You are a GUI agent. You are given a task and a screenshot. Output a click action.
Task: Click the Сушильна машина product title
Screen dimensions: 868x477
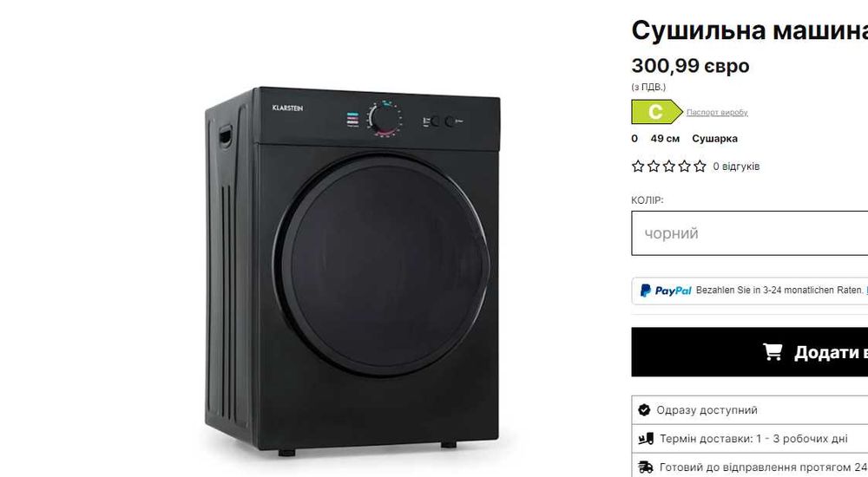click(x=750, y=29)
